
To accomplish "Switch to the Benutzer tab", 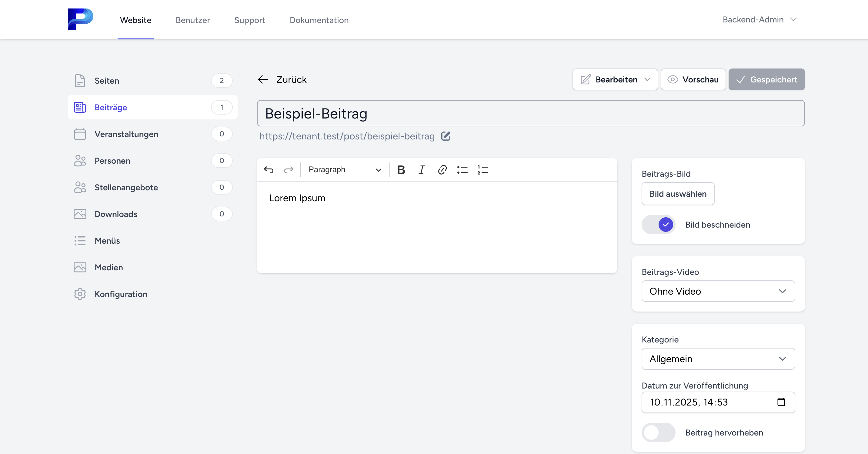I will [193, 20].
